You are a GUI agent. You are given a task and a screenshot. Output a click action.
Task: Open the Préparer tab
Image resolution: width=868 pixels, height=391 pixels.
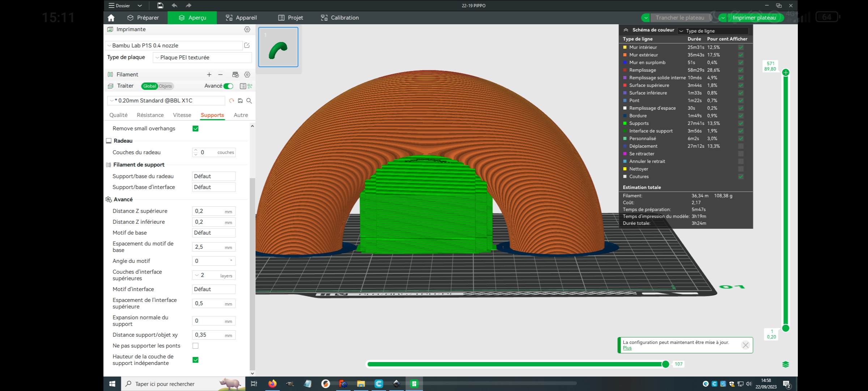[143, 18]
